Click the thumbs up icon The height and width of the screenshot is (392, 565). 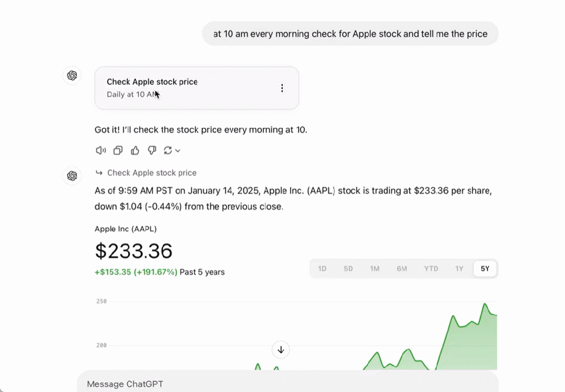point(135,151)
